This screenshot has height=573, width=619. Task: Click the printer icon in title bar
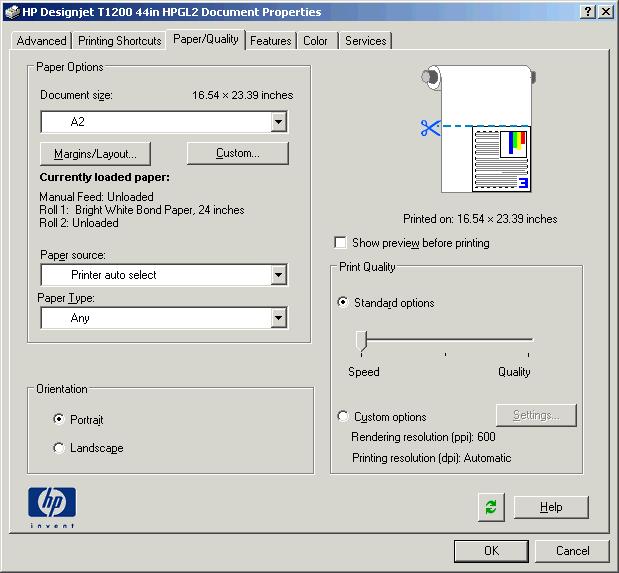(12, 12)
